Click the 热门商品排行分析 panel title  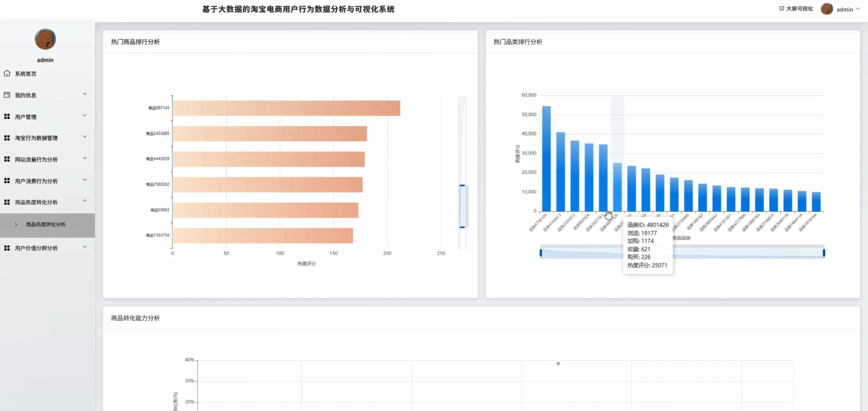point(135,42)
